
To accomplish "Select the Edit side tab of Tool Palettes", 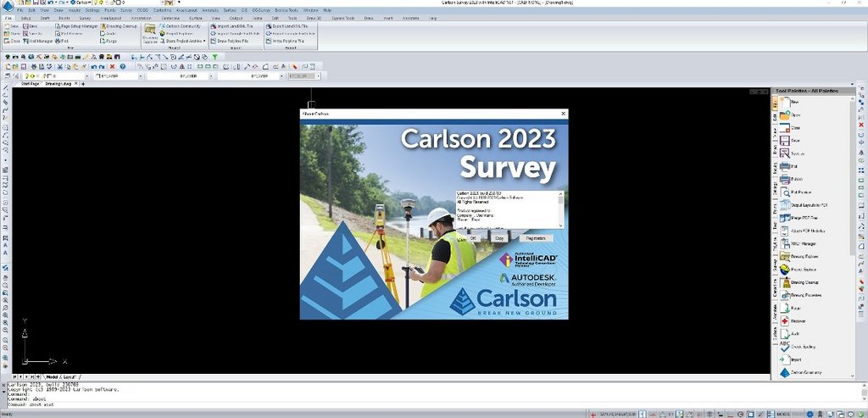I will [x=775, y=117].
